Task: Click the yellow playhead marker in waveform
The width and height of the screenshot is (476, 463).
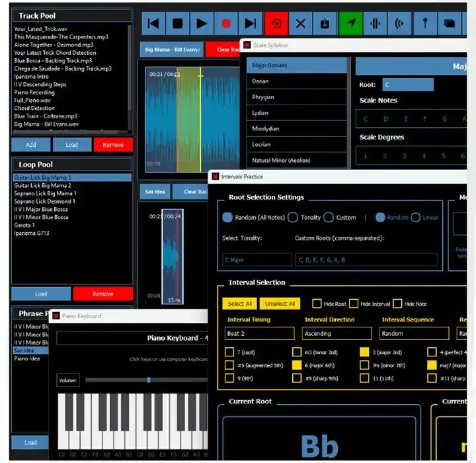Action: [x=200, y=120]
